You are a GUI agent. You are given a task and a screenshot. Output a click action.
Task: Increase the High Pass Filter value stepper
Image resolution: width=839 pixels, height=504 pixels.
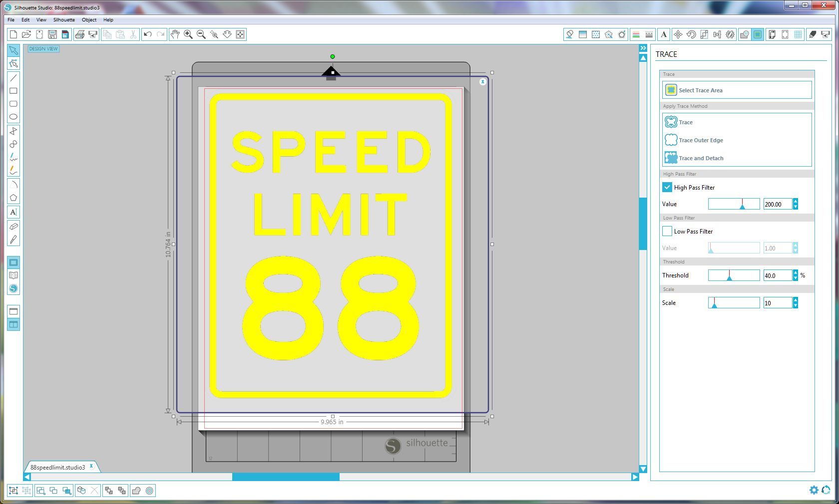tap(795, 202)
